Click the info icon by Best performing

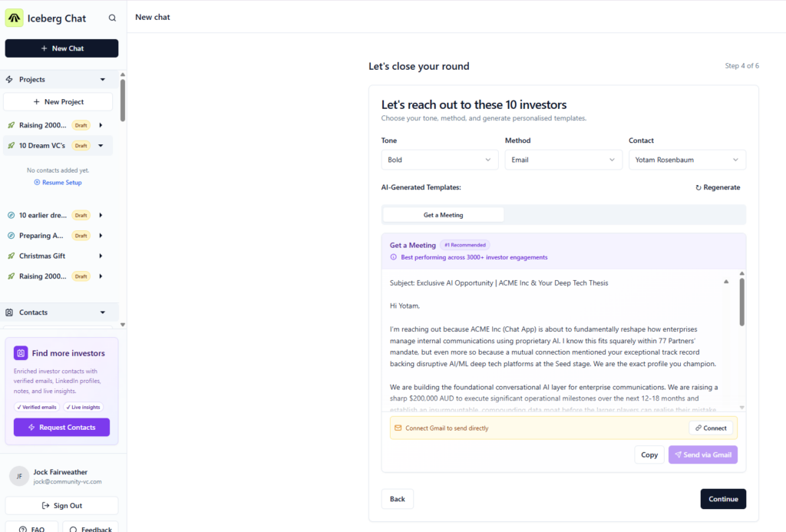[x=394, y=257]
